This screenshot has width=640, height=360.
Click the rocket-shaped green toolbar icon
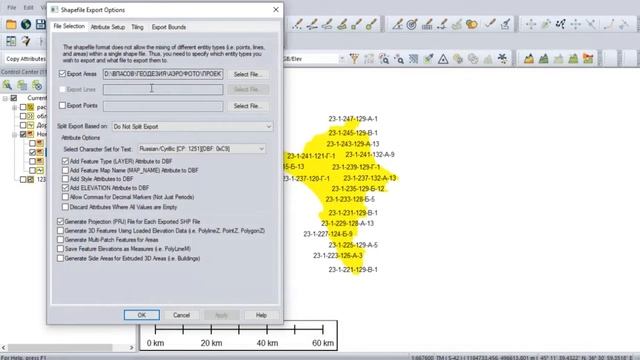tap(428, 59)
